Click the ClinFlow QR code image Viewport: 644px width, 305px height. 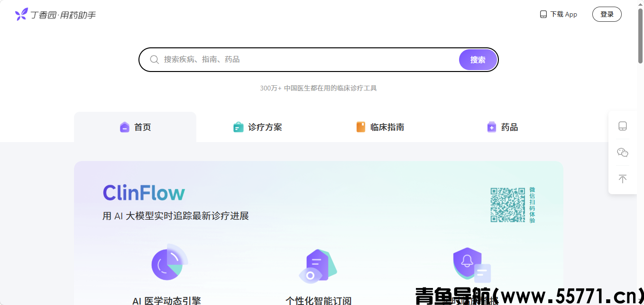[508, 205]
